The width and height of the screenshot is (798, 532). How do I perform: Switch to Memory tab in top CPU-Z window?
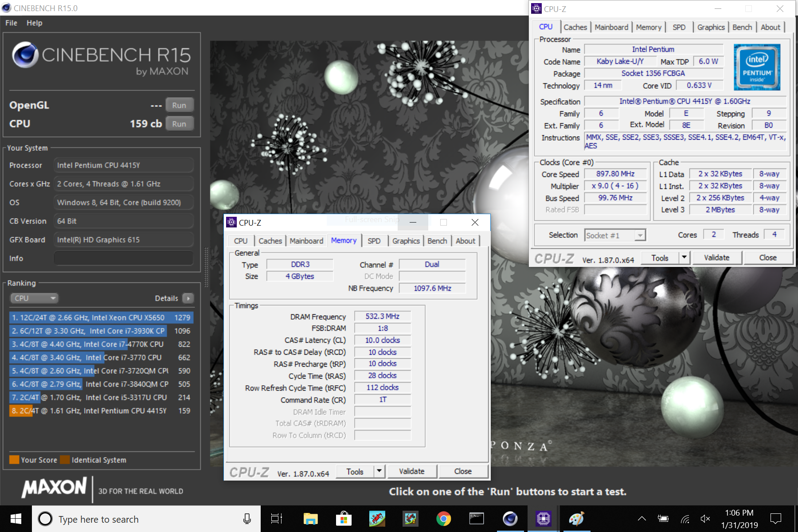649,27
